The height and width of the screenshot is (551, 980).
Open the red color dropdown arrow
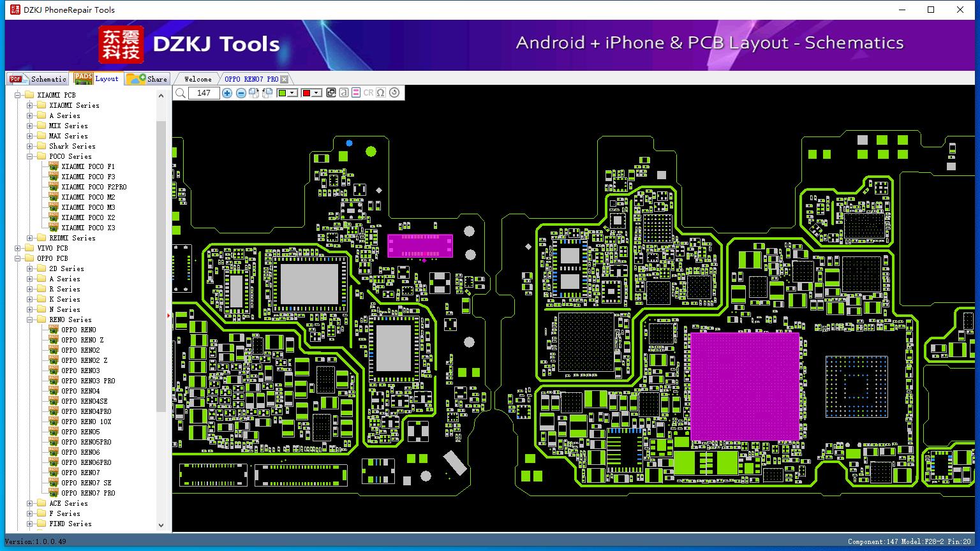pos(316,93)
